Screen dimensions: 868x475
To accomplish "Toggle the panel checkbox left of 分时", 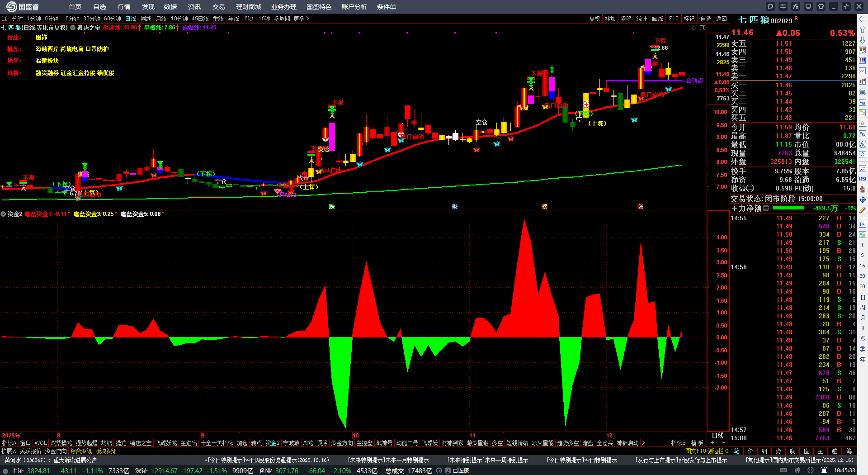I will tap(5, 19).
